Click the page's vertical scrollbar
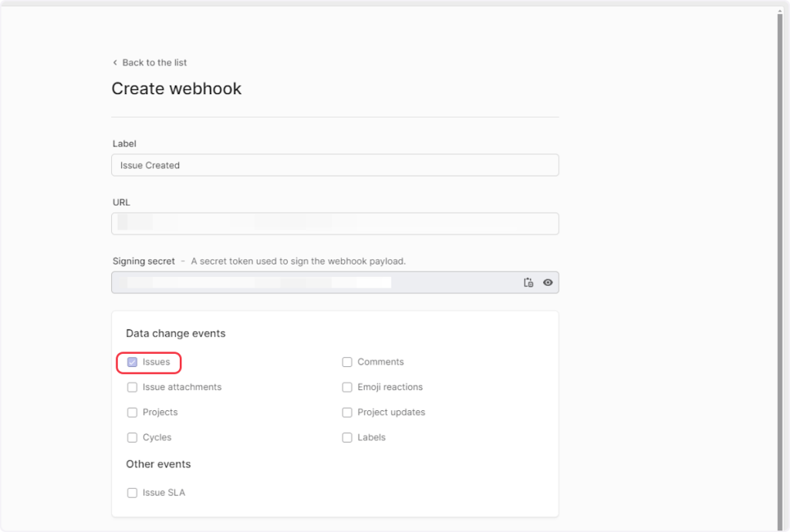The width and height of the screenshot is (790, 532). 780,231
